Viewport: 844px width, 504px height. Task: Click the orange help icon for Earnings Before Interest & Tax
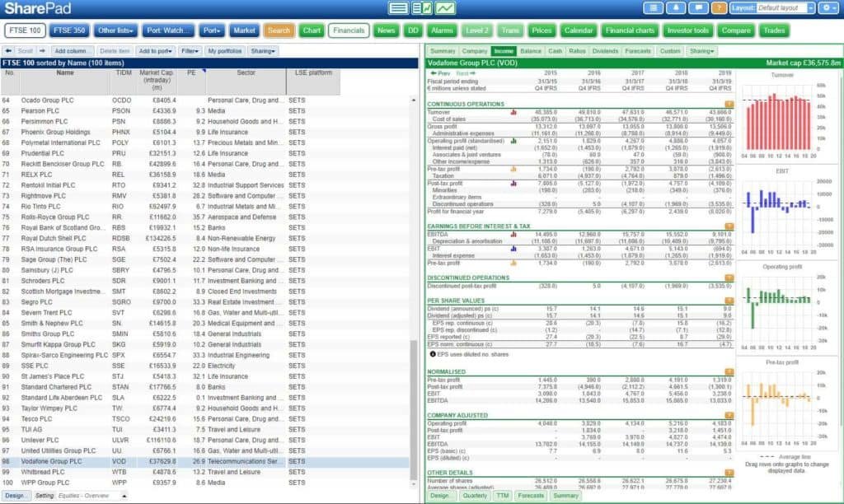coord(729,226)
